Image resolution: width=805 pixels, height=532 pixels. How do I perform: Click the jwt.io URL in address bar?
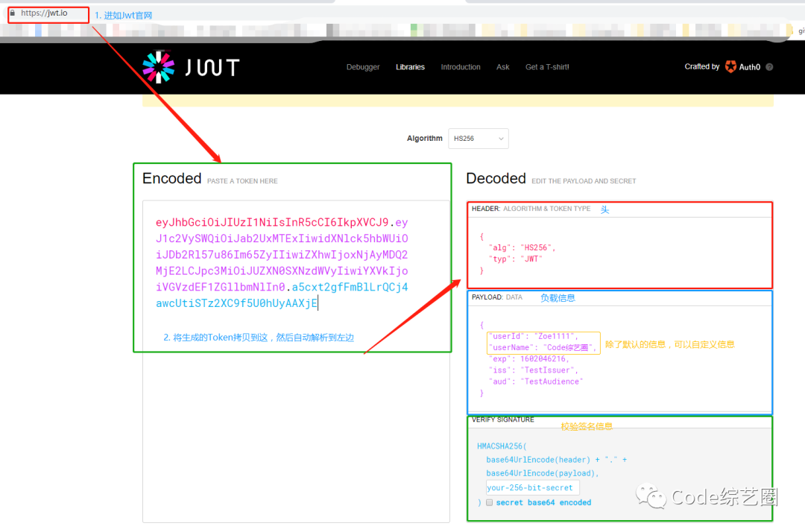45,13
